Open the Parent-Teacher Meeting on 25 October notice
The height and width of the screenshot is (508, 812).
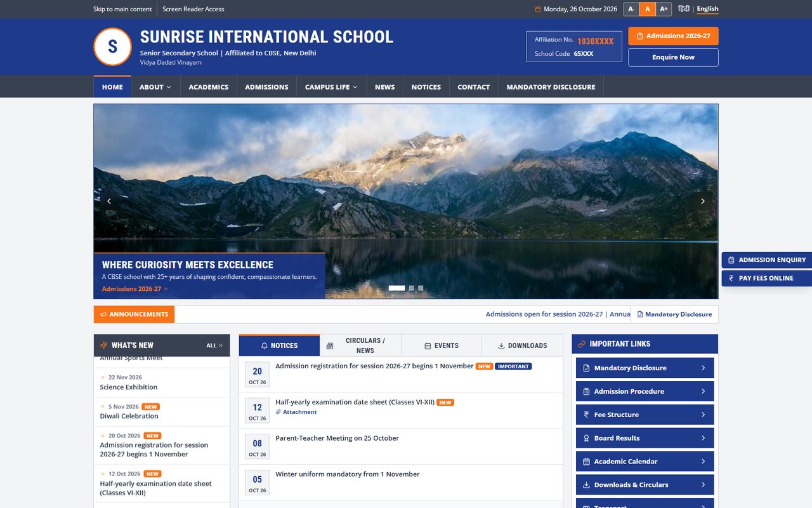tap(337, 438)
